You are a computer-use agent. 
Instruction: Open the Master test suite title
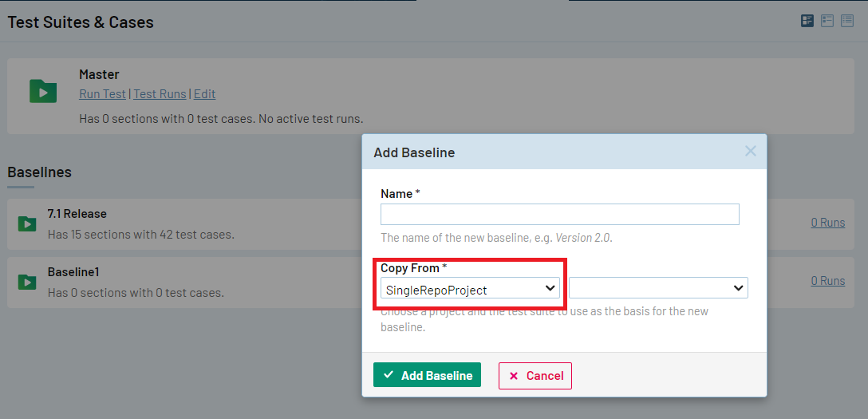click(x=99, y=74)
